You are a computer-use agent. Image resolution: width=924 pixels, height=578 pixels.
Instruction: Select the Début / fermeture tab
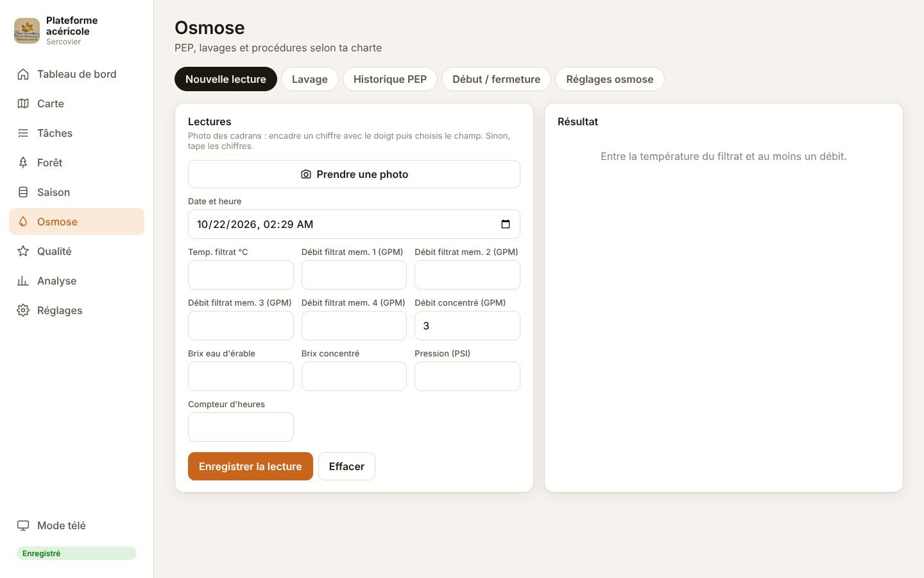[496, 79]
